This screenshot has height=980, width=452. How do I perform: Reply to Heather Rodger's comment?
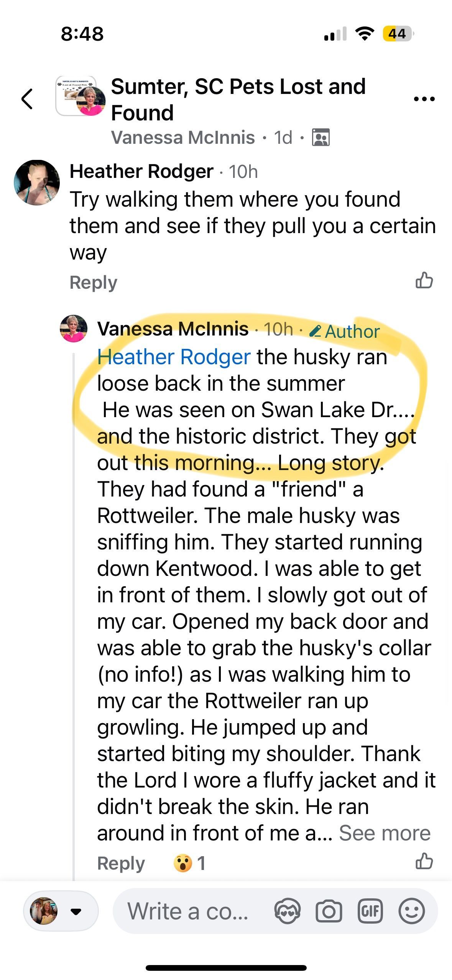click(93, 283)
